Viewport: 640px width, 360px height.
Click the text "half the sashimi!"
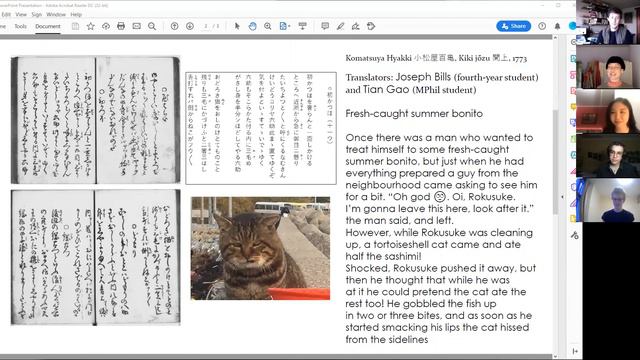point(383,256)
